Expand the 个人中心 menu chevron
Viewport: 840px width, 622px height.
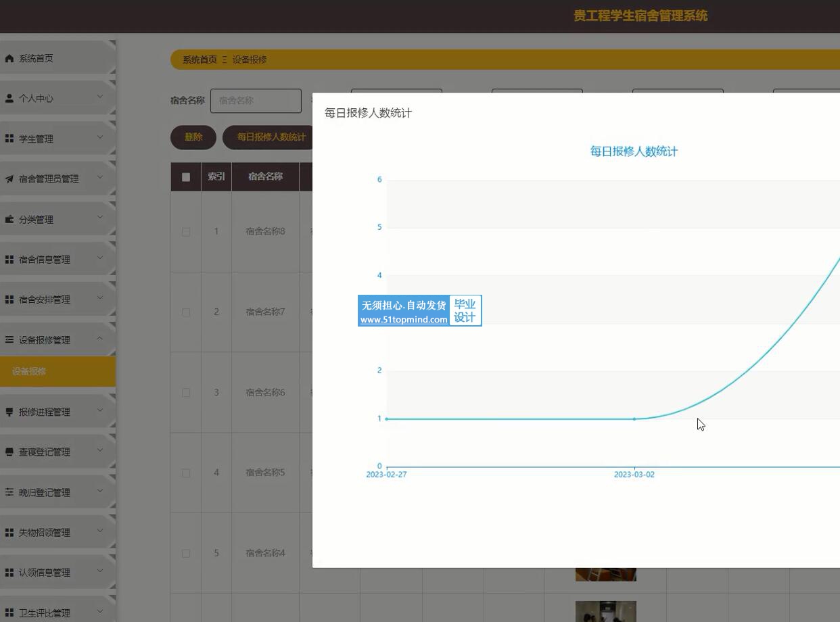(x=100, y=97)
